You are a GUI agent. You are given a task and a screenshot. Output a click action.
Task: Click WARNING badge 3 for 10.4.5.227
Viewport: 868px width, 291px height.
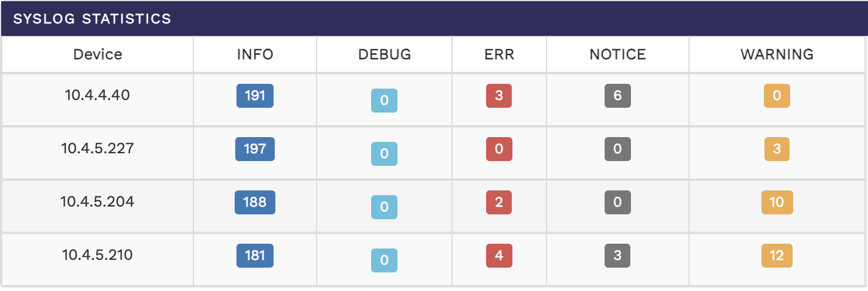pos(776,149)
